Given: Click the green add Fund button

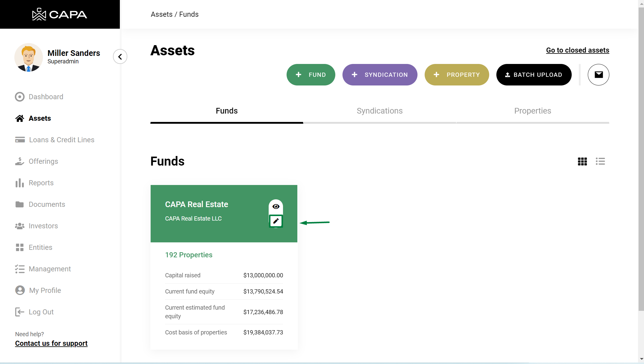Looking at the screenshot, I should coord(311,75).
